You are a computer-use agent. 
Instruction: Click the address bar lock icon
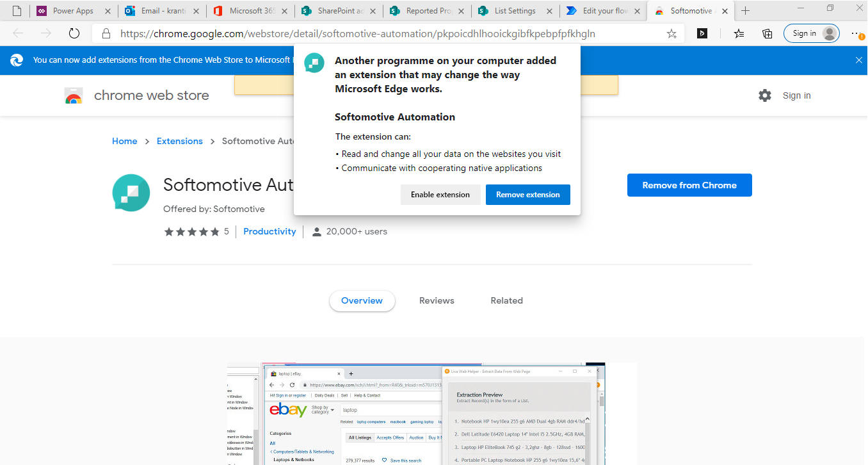tap(106, 33)
